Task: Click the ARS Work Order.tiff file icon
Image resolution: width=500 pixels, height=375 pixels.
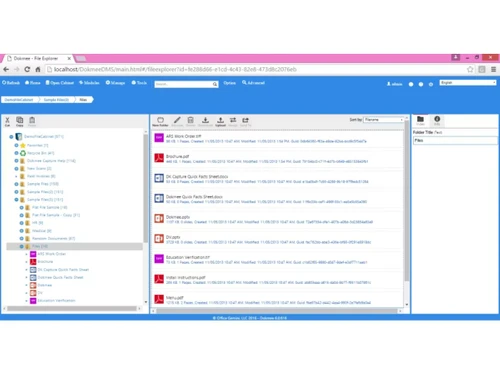Action: tap(159, 137)
